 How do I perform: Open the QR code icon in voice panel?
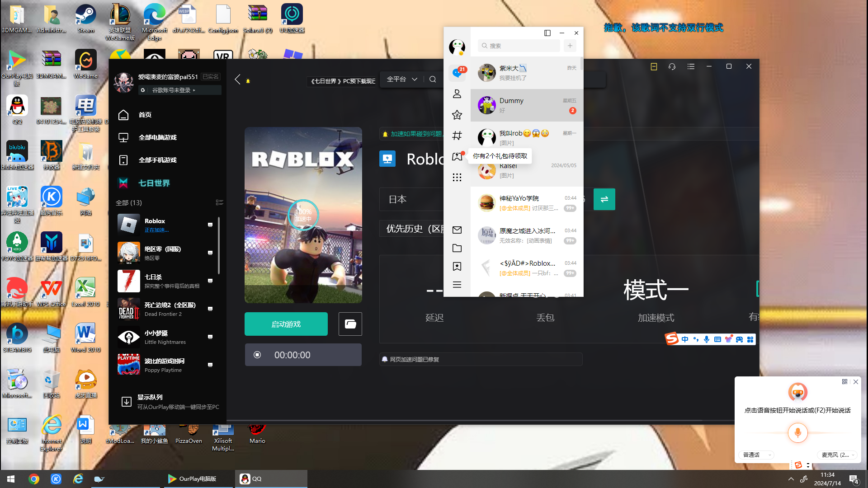[x=844, y=382]
